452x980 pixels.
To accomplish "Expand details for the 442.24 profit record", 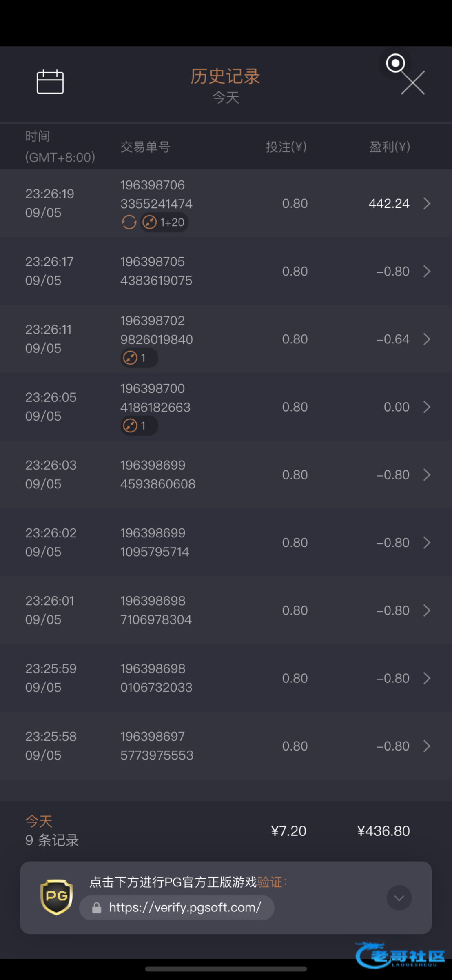I will [x=427, y=203].
